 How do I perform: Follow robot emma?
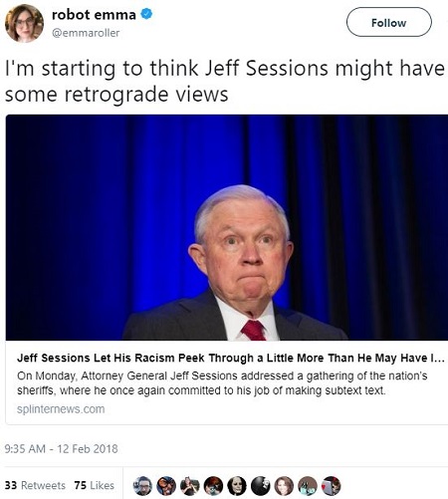389,22
